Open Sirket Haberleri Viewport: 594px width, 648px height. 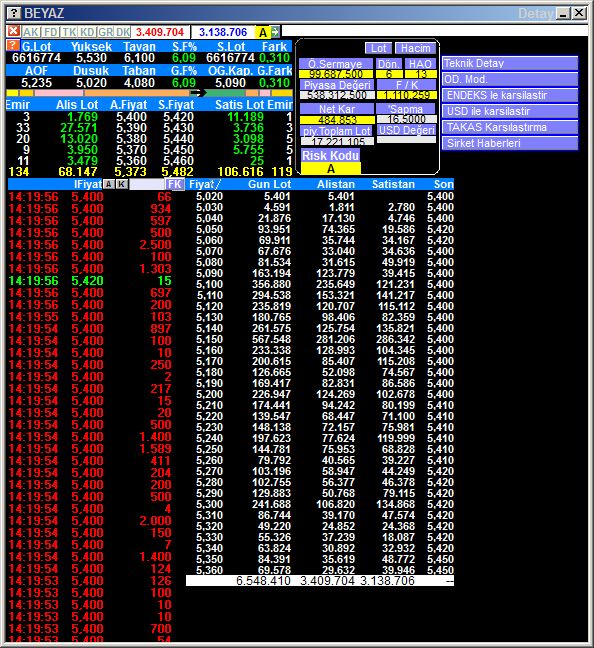coord(510,143)
